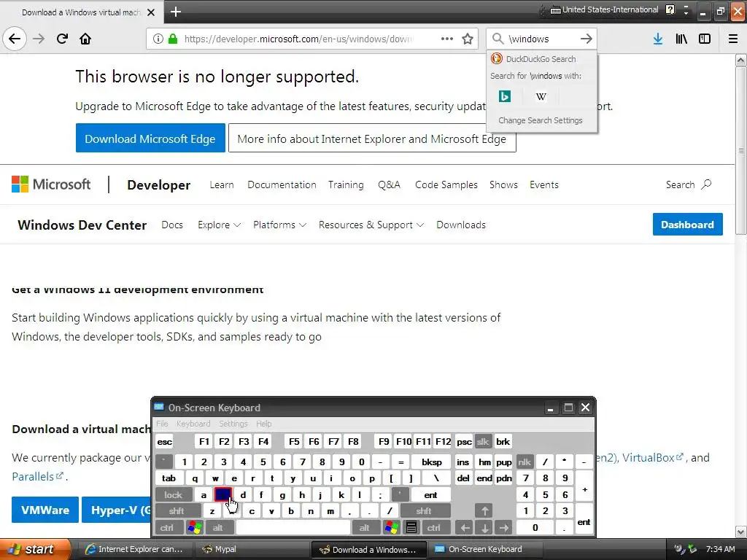Search with Wikipedia icon in search dropdown

pyautogui.click(x=541, y=96)
